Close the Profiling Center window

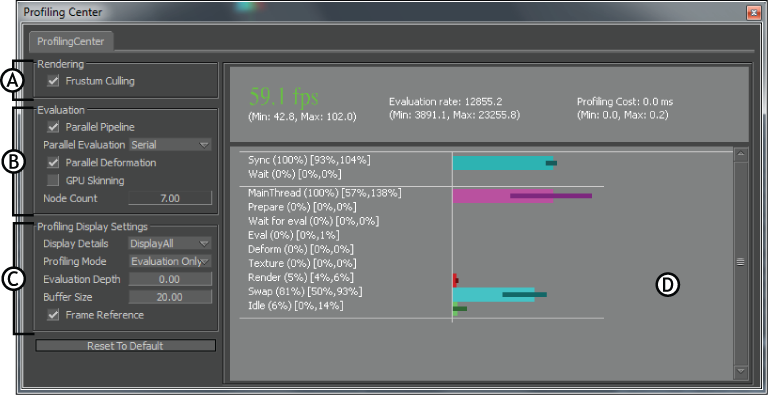753,13
